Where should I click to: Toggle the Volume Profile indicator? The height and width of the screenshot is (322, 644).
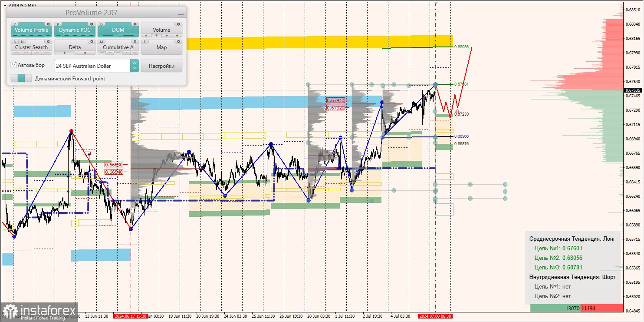(x=31, y=30)
